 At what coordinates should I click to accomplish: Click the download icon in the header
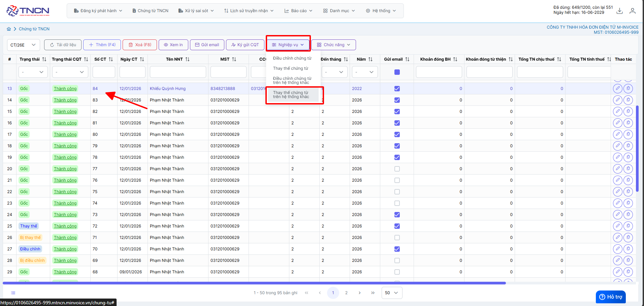point(619,11)
